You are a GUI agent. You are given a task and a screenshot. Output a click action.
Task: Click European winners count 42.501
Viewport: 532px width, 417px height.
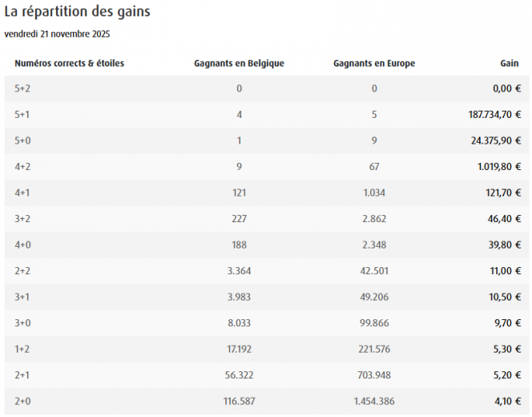374,271
